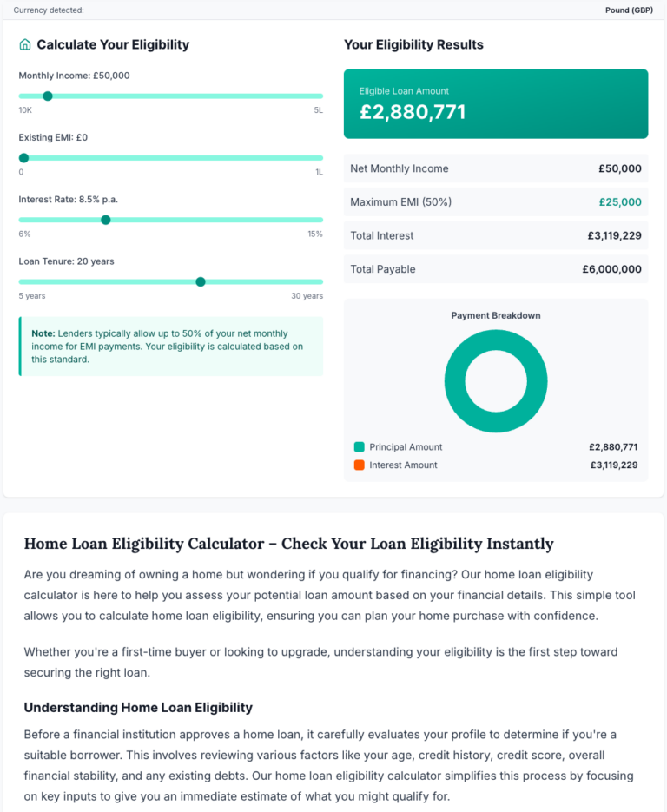Select the Total Payable result row
The height and width of the screenshot is (812, 667).
tap(496, 269)
